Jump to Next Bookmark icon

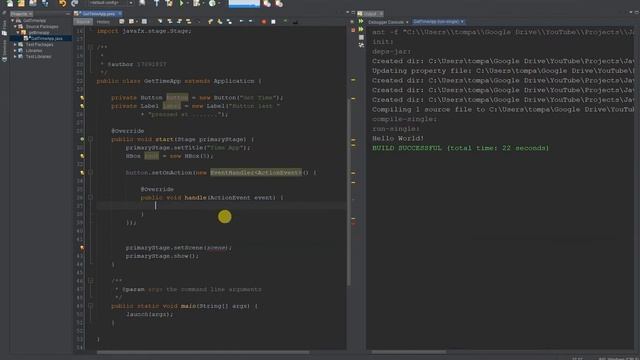[220, 22]
